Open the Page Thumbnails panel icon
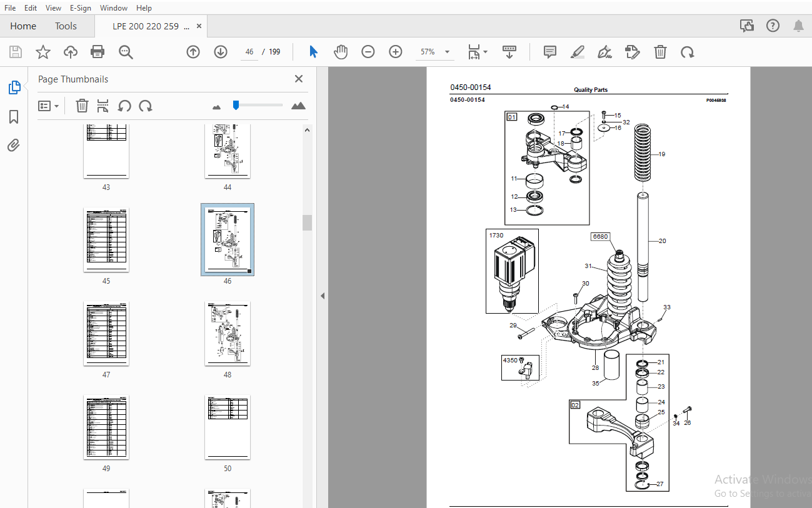Viewport: 812px width, 508px height. tap(14, 87)
